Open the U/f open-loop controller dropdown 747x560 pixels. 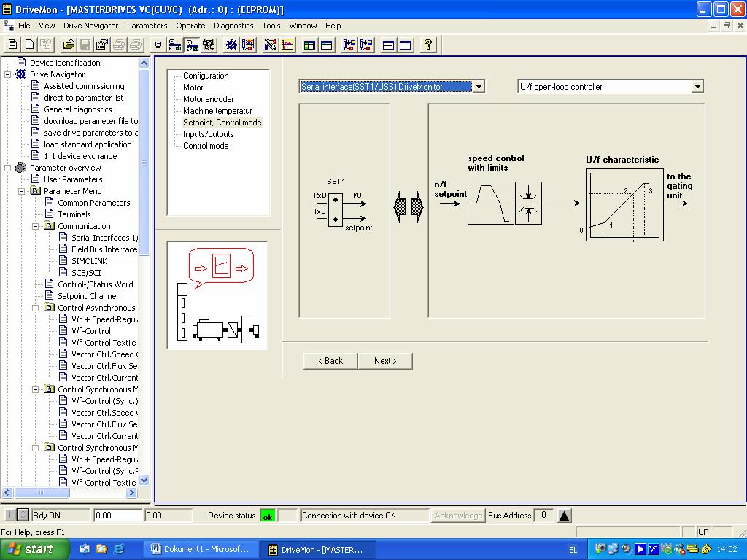point(697,87)
